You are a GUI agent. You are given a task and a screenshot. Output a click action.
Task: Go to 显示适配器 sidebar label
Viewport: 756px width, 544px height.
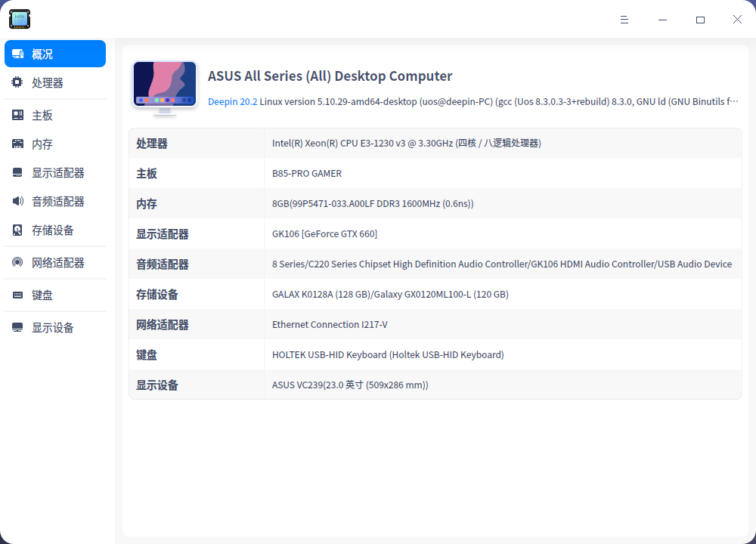click(58, 173)
